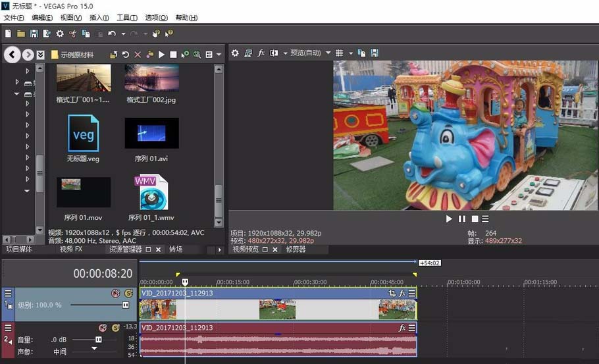Stop the video preview playback

(x=475, y=219)
